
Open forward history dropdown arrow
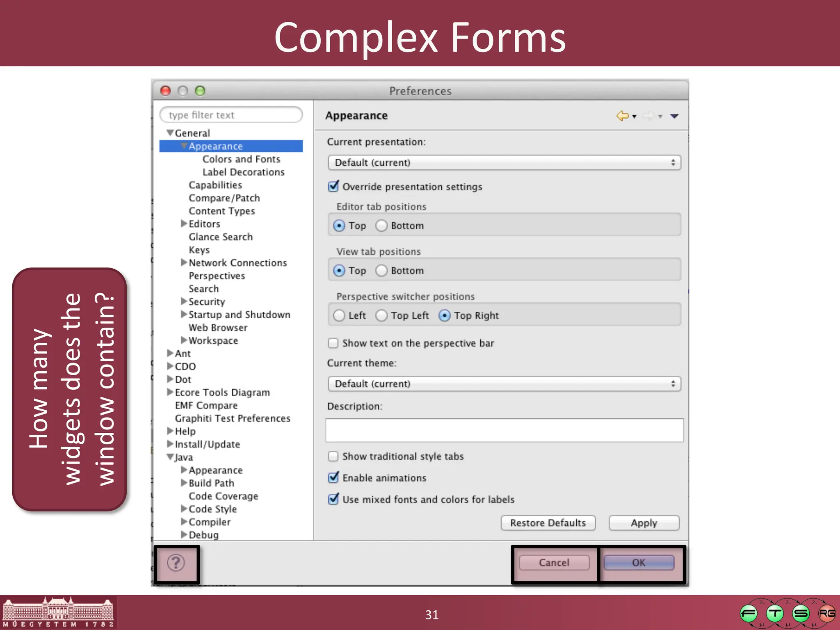(660, 117)
